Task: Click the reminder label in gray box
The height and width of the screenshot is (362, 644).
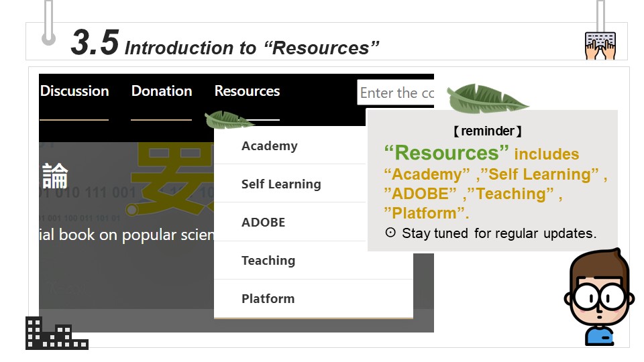Action: [488, 132]
